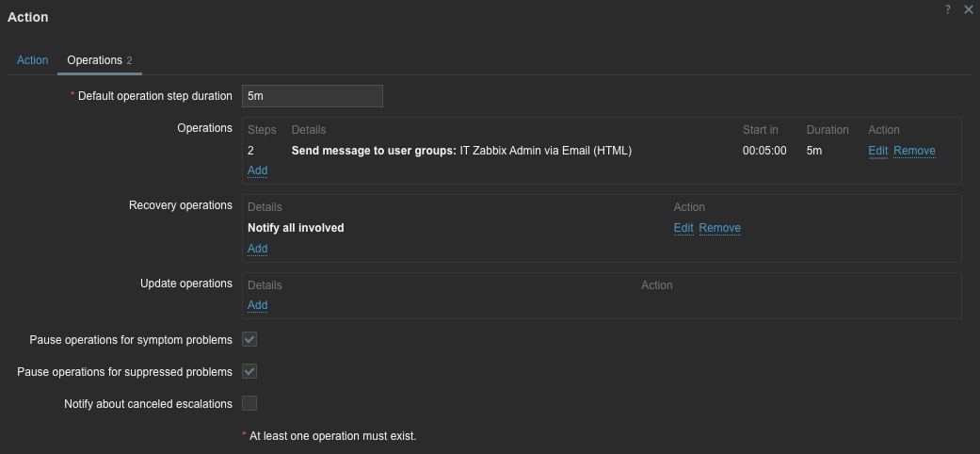Image resolution: width=980 pixels, height=454 pixels.
Task: Edit the Notify all involved recovery operation
Action: click(x=683, y=228)
